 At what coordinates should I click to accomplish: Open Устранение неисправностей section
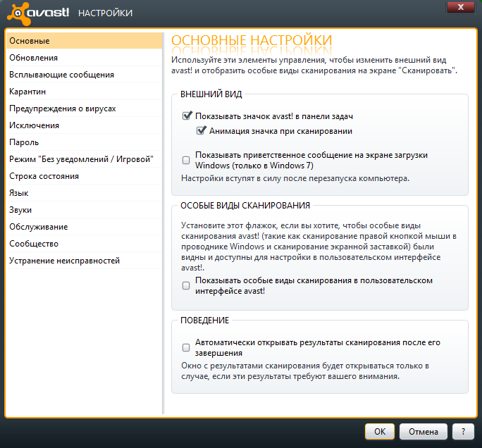[x=84, y=260]
